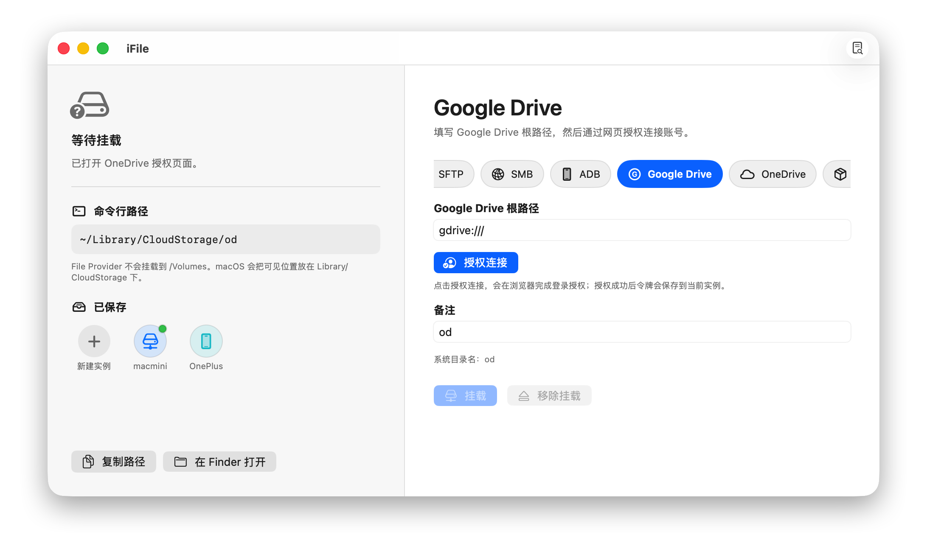Focus the Google Drive 根路径 input field
The width and height of the screenshot is (927, 560).
tap(642, 230)
